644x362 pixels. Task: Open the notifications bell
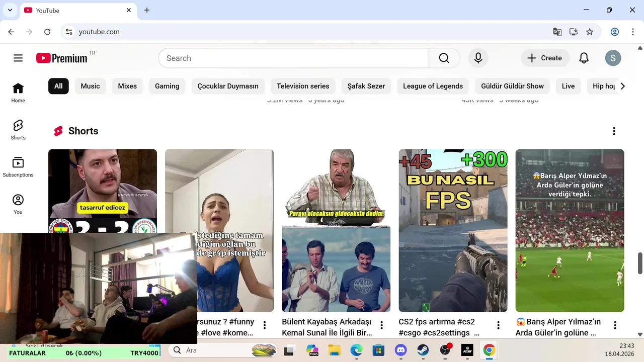[584, 58]
